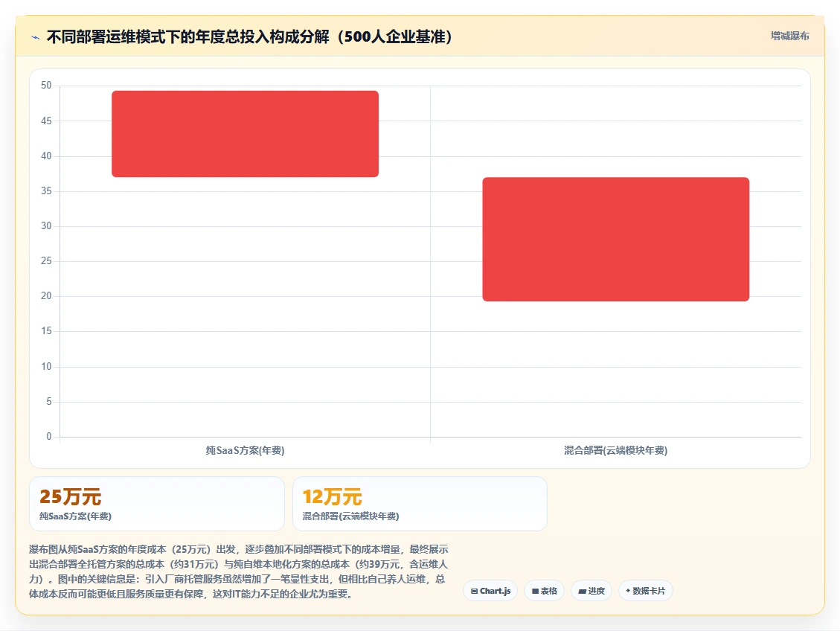Click the y-axis tick label 5
Viewport: 840px width, 631px height.
pos(49,402)
